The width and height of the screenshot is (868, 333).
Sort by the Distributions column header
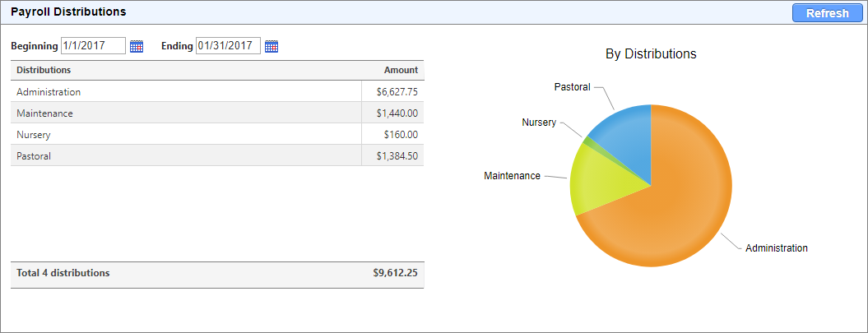(x=44, y=70)
